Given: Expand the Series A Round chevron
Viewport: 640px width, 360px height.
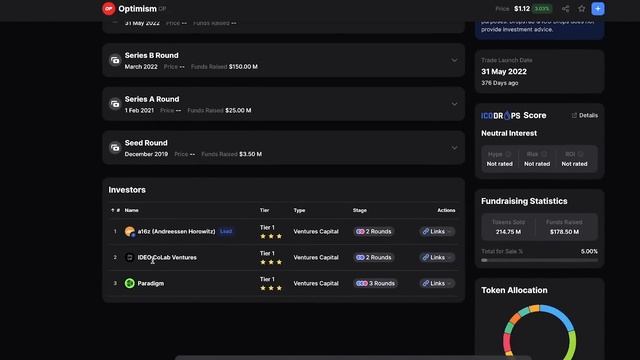Looking at the screenshot, I should pos(454,104).
